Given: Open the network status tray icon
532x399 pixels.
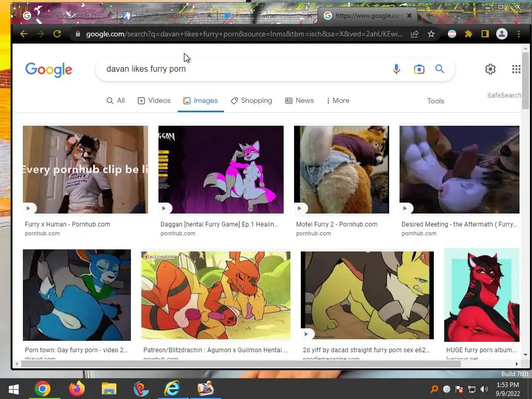Looking at the screenshot, I should [x=472, y=389].
